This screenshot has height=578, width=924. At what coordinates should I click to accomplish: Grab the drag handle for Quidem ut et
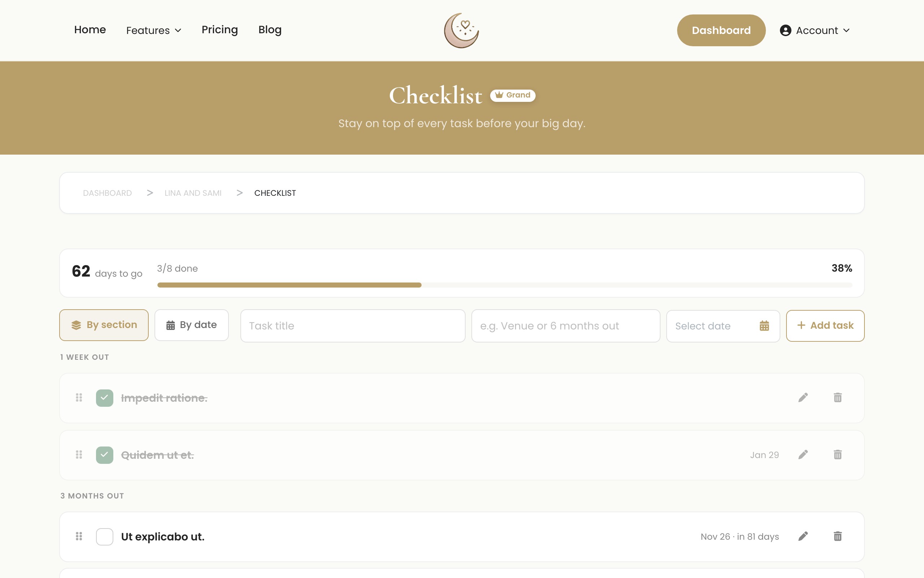pos(79,454)
